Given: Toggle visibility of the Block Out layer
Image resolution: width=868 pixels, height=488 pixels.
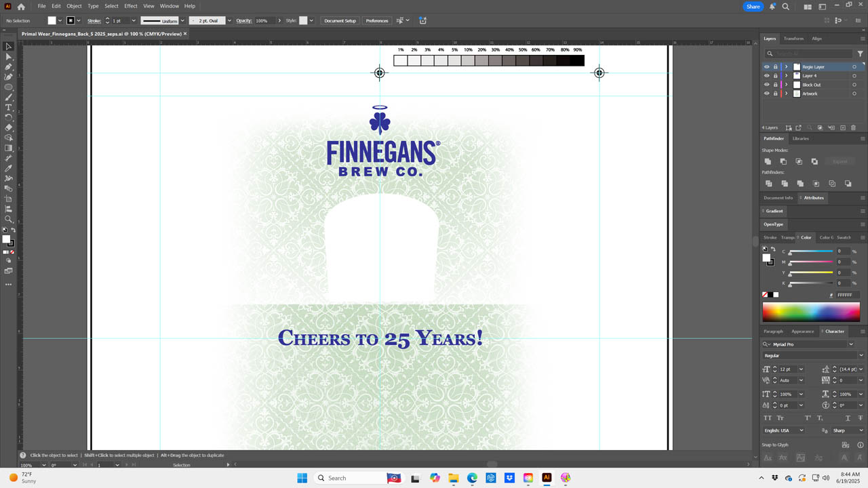Looking at the screenshot, I should click(x=767, y=85).
